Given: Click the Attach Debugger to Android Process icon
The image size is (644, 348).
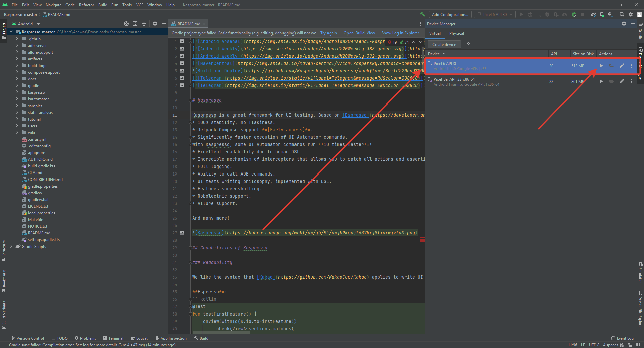Looking at the screenshot, I should (574, 14).
